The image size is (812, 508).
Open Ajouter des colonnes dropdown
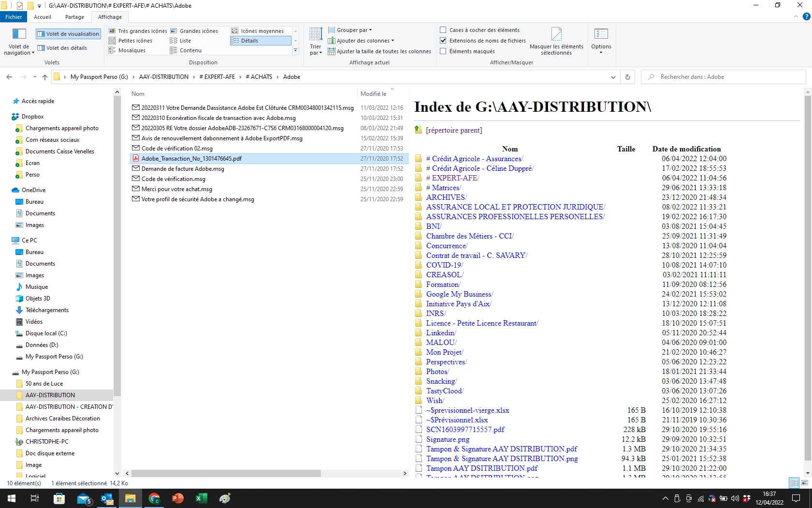tap(361, 41)
